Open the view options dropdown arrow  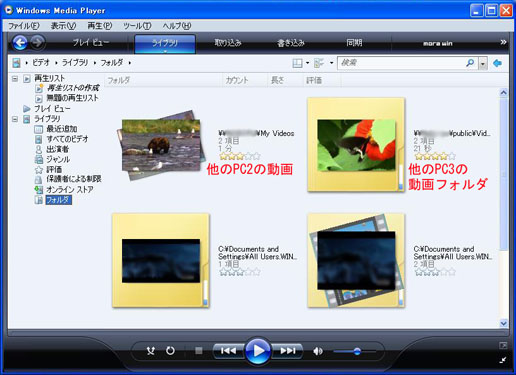[x=331, y=63]
